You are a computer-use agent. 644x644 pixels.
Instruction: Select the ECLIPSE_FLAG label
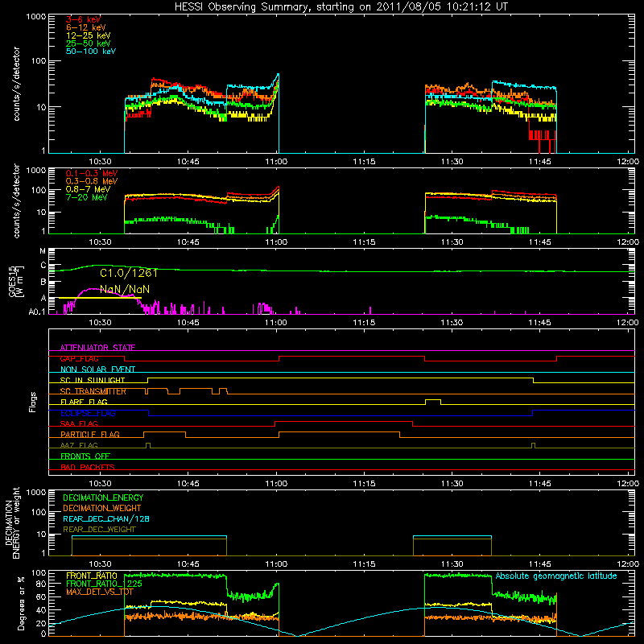88,413
